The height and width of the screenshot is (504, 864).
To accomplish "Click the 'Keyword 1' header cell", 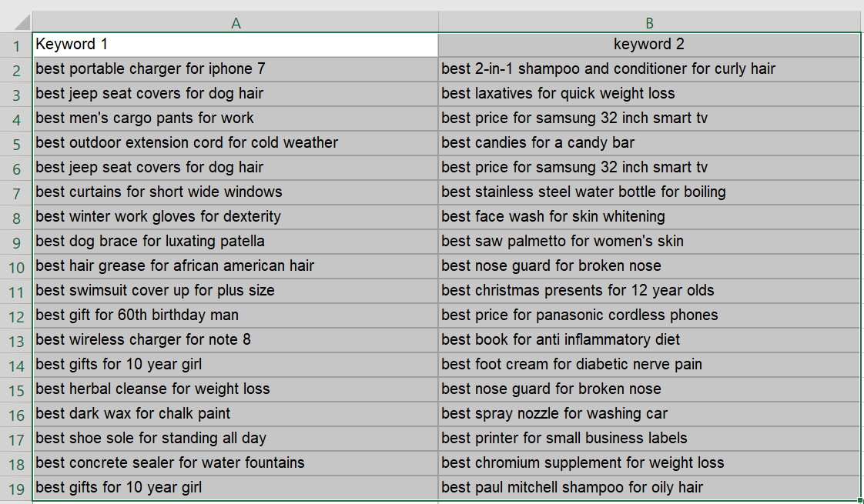I will pos(236,45).
